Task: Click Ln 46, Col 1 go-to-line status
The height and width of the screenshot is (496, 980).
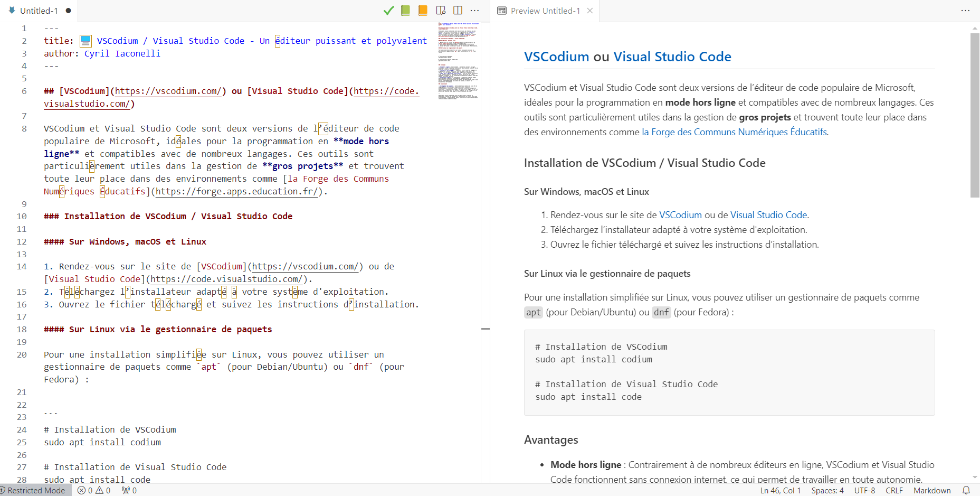Action: click(781, 490)
